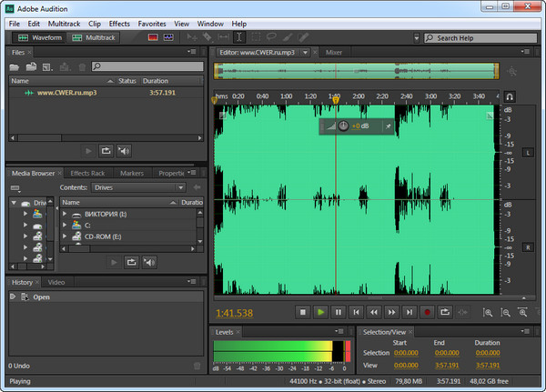
Task: Open the Contents Drives dropdown
Action: tap(137, 187)
